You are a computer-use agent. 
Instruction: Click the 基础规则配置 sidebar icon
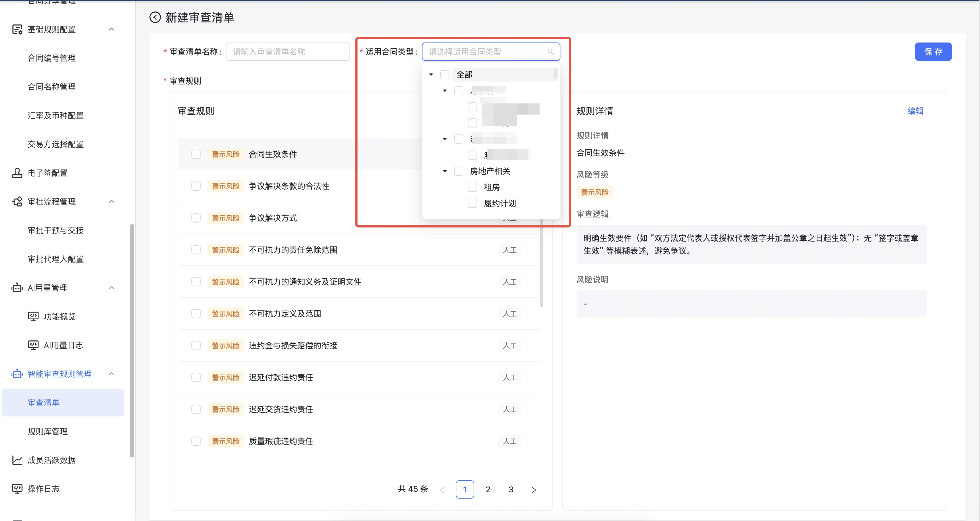click(x=17, y=29)
